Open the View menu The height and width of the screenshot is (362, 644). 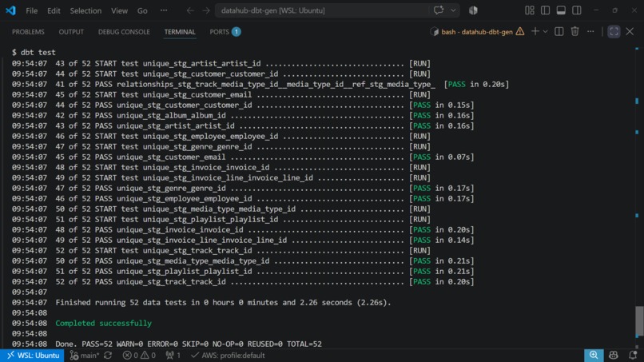click(x=119, y=10)
